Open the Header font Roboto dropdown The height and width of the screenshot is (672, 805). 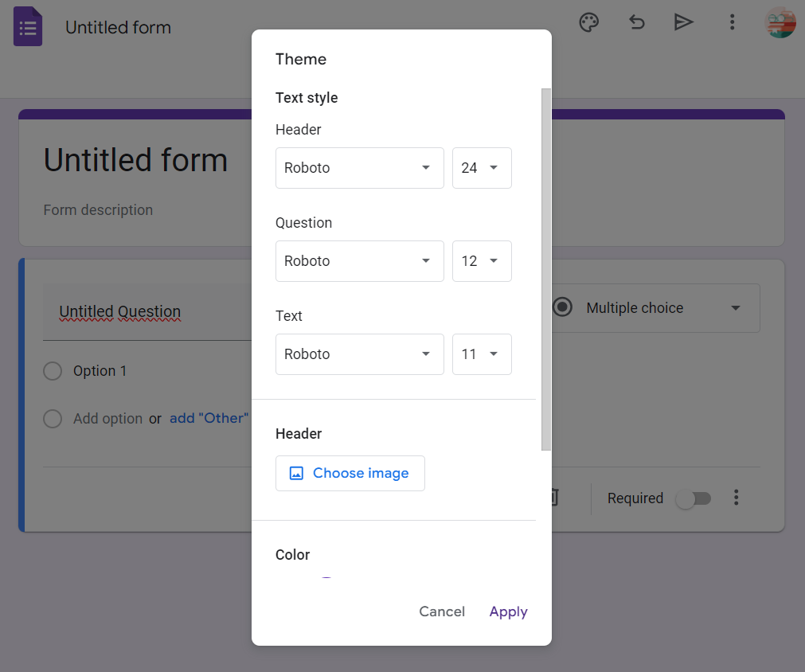pos(359,168)
